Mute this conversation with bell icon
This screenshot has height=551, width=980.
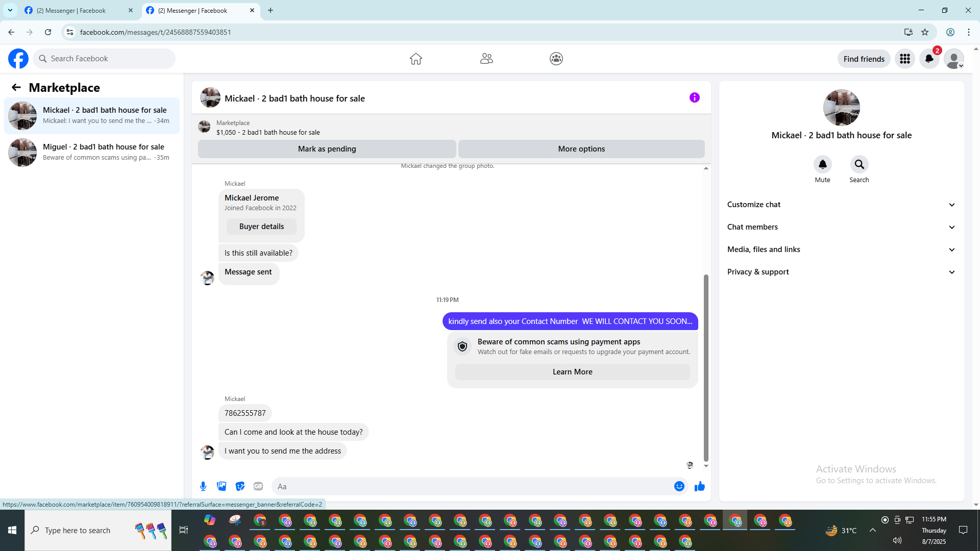[x=822, y=164]
